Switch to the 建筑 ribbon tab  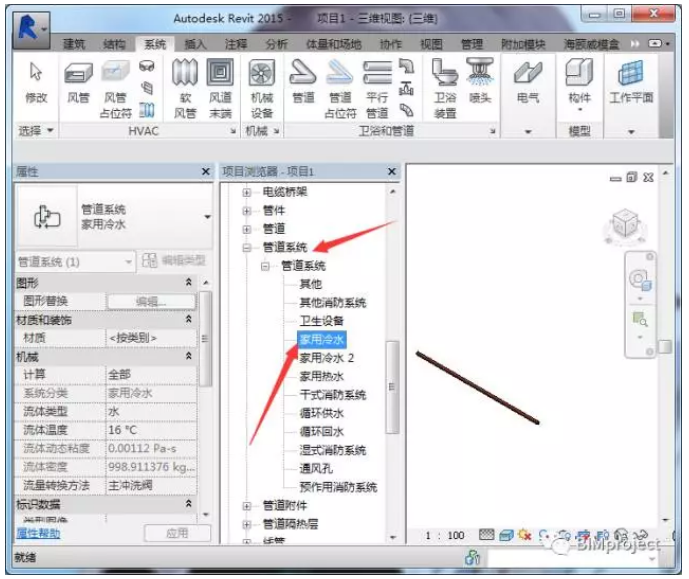point(74,44)
